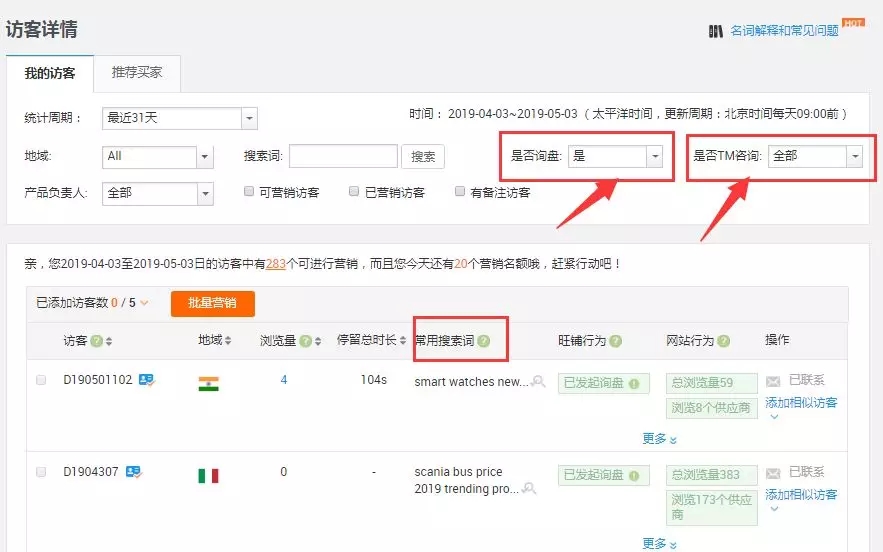The image size is (883, 552).
Task: Click visitor ID D190501102
Action: tap(98, 380)
